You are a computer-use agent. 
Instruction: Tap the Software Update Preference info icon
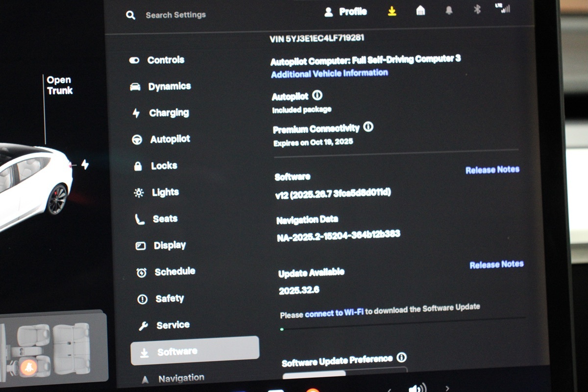402,358
